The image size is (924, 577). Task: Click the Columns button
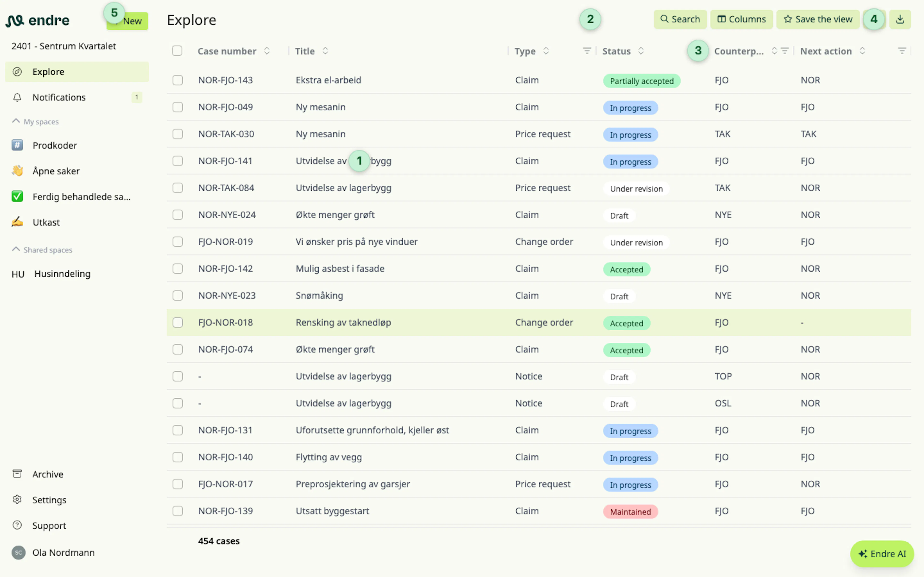pos(742,19)
